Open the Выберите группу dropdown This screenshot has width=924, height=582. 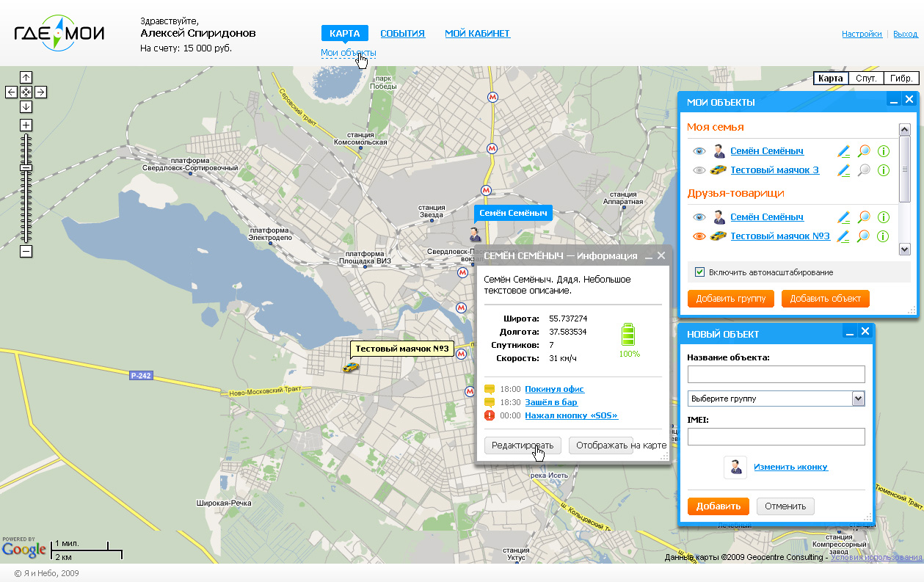pyautogui.click(x=859, y=399)
